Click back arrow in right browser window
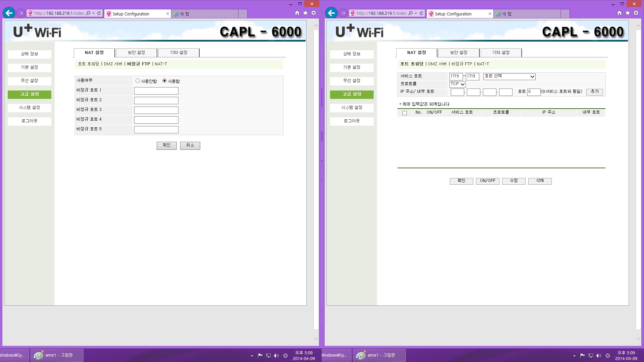Image resolution: width=644 pixels, height=362 pixels. (331, 13)
